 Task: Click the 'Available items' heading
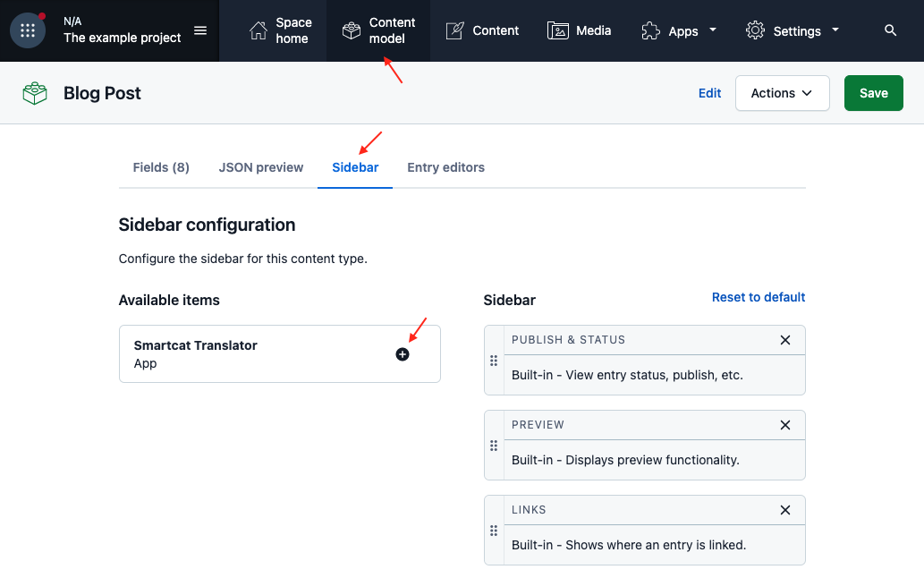169,300
